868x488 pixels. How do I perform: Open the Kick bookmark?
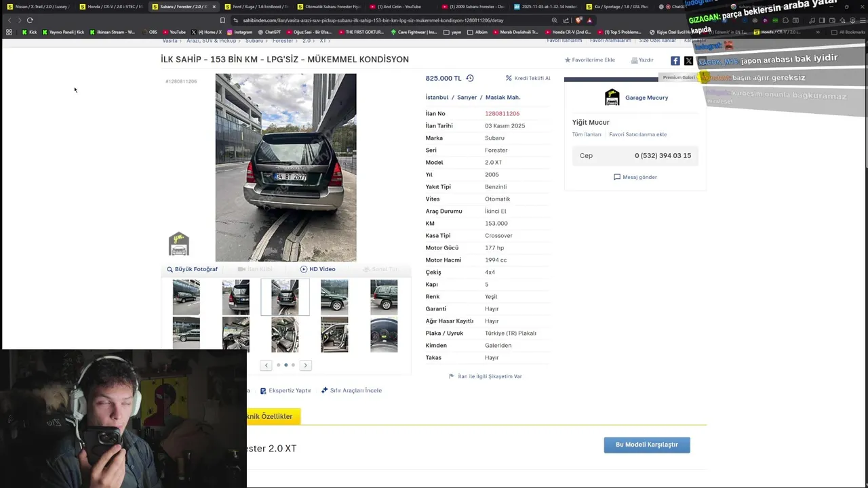pyautogui.click(x=29, y=32)
